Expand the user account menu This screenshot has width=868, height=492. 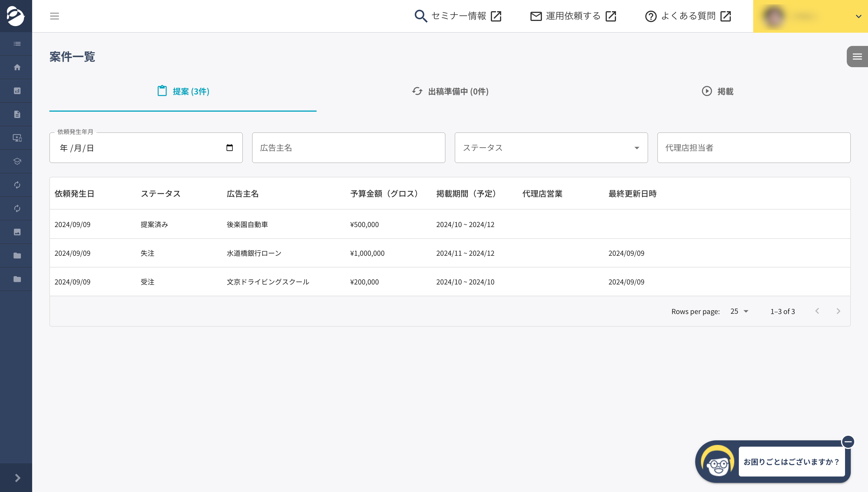858,16
